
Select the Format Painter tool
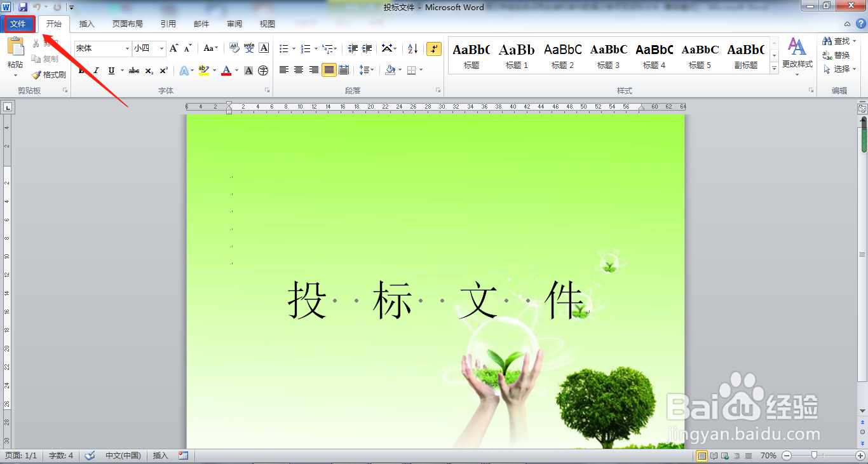(x=48, y=74)
